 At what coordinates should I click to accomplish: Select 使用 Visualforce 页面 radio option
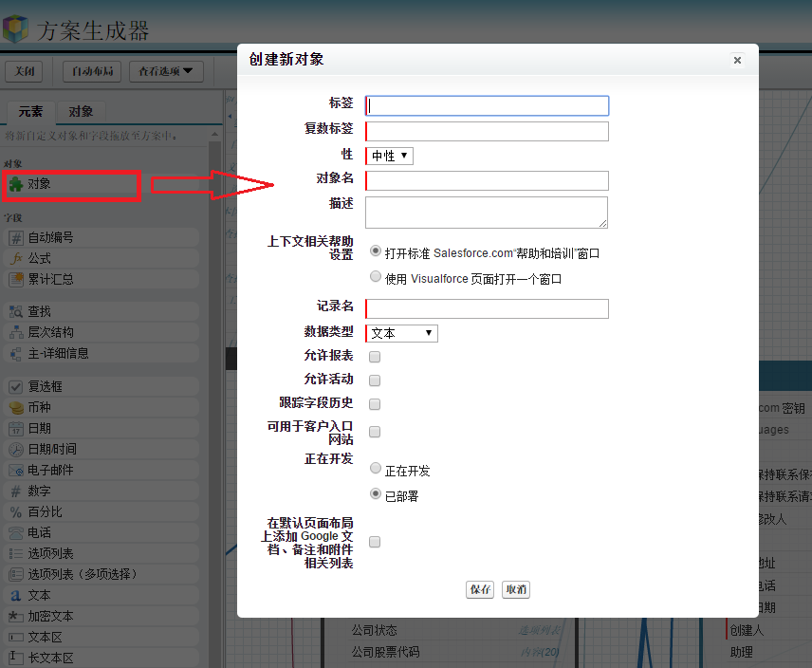pos(376,276)
